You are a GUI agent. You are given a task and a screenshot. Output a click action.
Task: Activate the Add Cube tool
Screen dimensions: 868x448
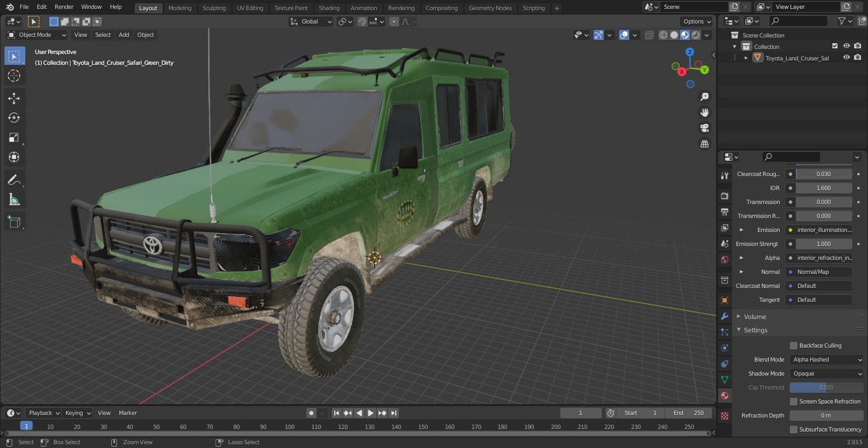point(14,222)
